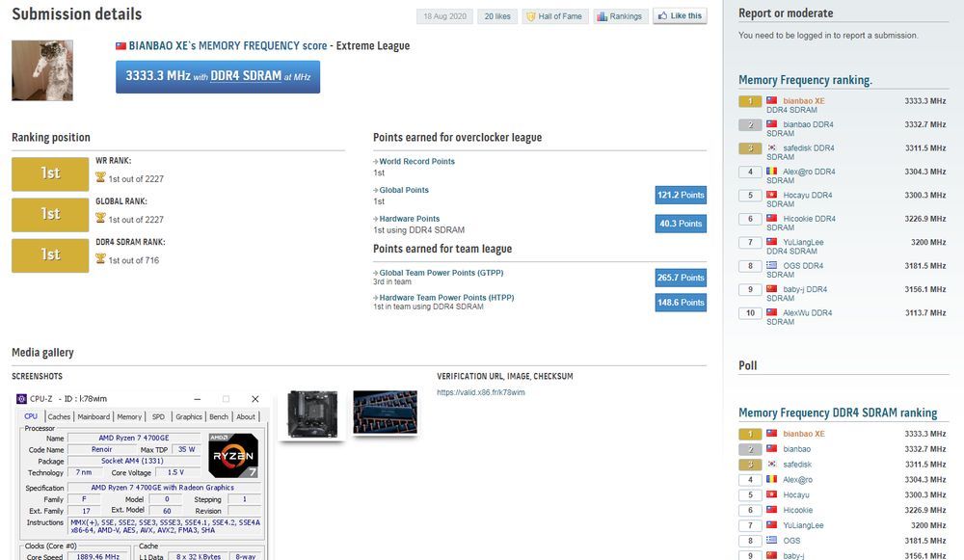Click the Code Name field Renoir
The width and height of the screenshot is (964, 560).
[x=101, y=449]
